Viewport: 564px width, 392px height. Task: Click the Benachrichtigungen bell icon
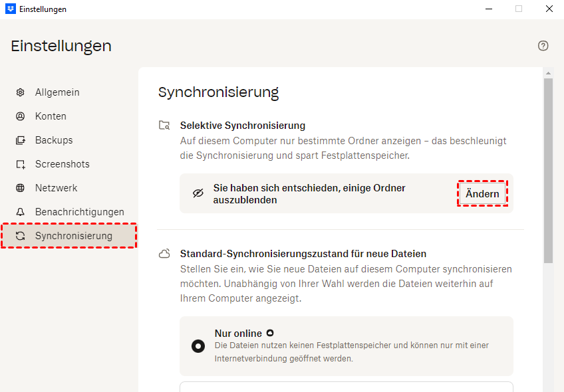[x=21, y=212]
